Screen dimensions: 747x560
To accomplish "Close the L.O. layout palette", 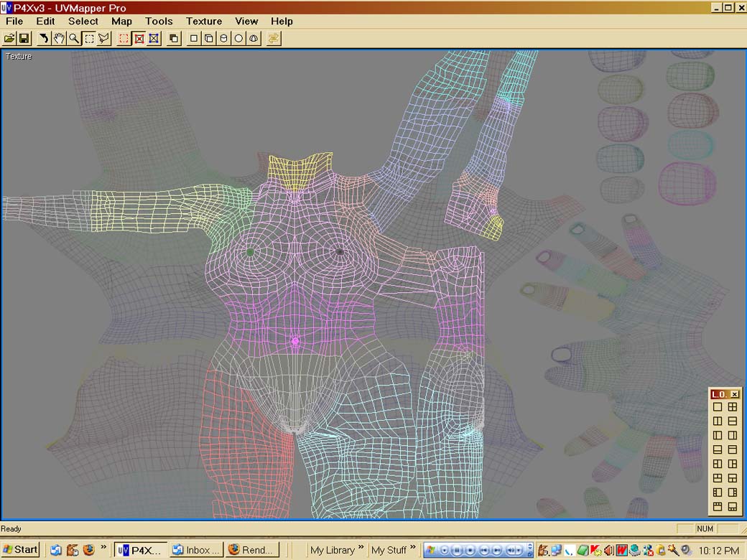I will coord(735,394).
